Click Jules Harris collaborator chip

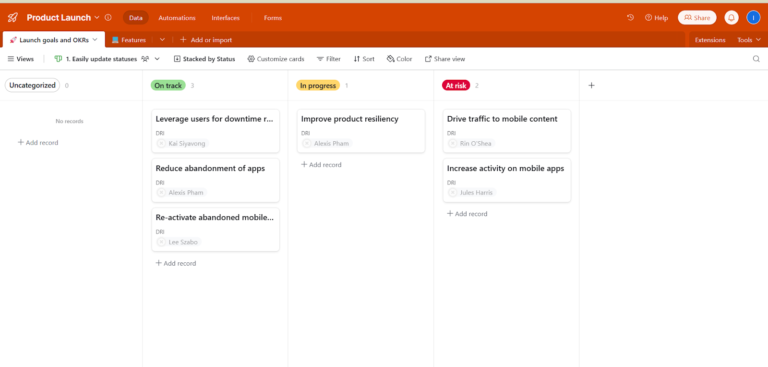coord(472,193)
